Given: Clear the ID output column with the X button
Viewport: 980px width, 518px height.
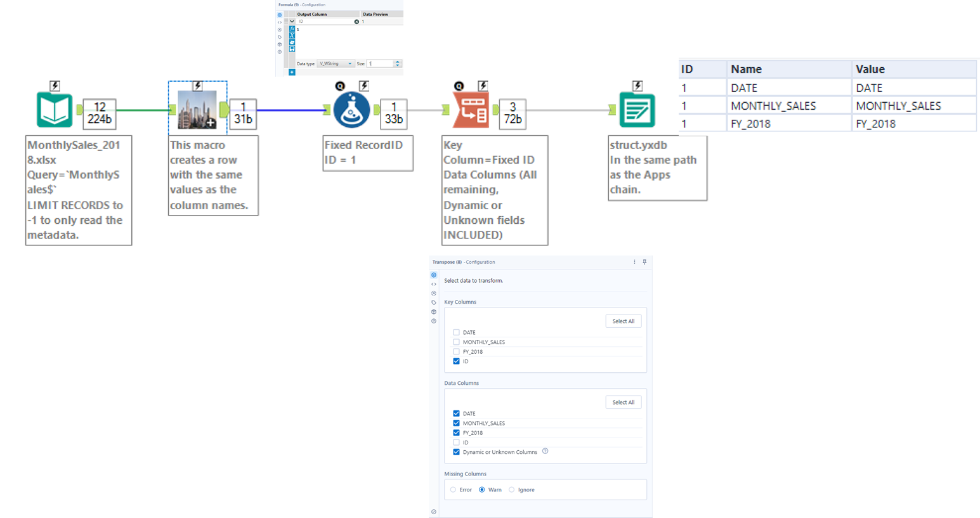Looking at the screenshot, I should pos(356,22).
